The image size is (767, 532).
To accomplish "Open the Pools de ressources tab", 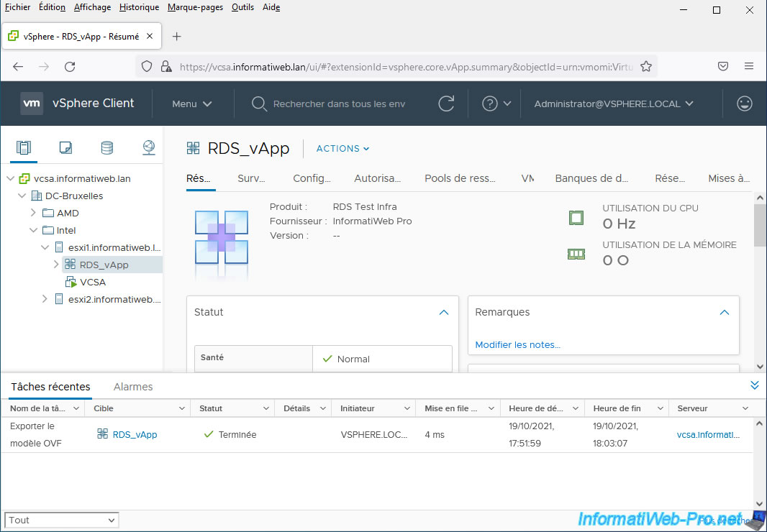I will 460,178.
